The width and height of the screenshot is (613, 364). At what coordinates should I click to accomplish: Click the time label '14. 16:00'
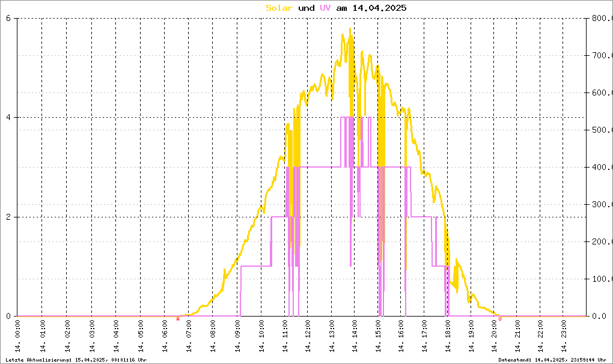coord(401,336)
